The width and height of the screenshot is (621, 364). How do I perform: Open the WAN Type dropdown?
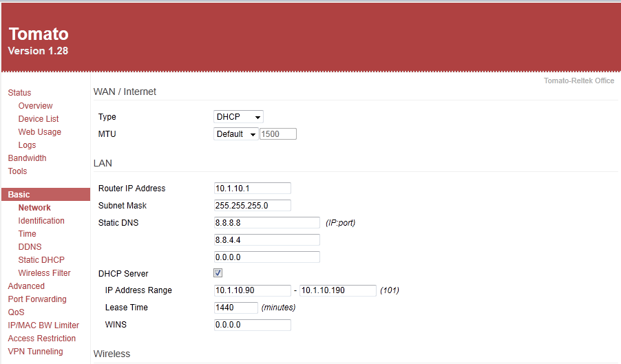pyautogui.click(x=238, y=117)
